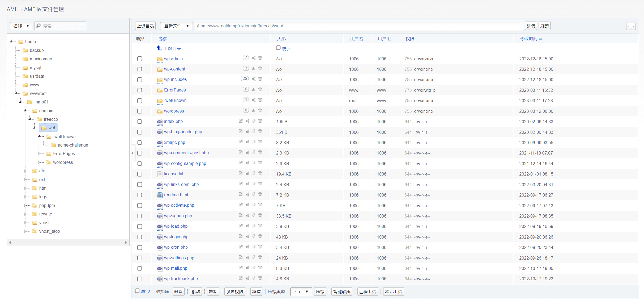This screenshot has width=644, height=304.
Task: Delete wp-blog-header.php using its trash icon
Action: (x=260, y=131)
